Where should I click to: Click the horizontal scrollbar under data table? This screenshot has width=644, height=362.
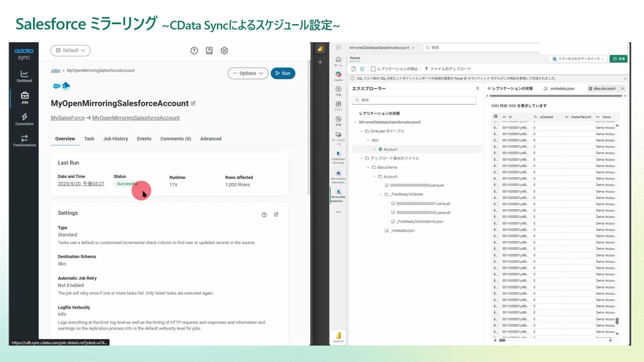[502, 340]
